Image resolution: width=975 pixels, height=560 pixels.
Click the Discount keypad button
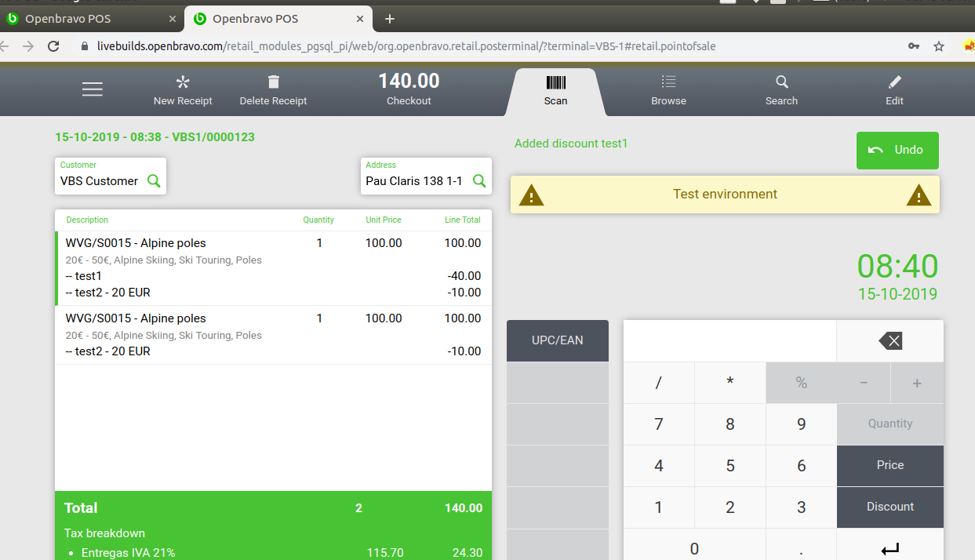tap(890, 507)
